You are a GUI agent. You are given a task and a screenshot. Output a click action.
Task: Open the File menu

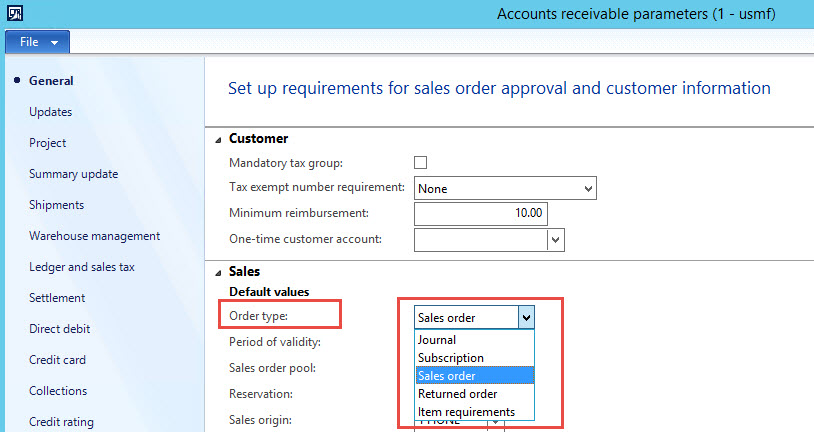[38, 42]
